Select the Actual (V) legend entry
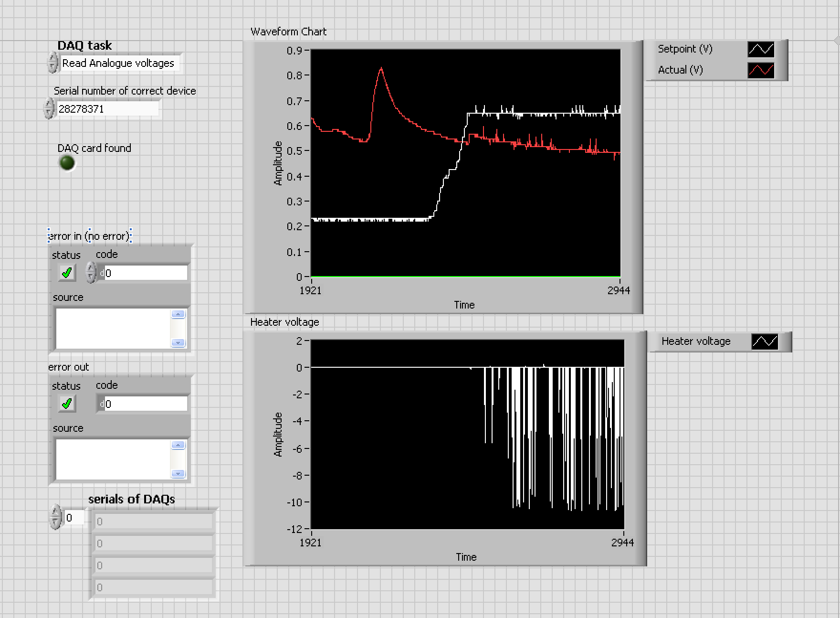The height and width of the screenshot is (618, 840). tap(680, 70)
